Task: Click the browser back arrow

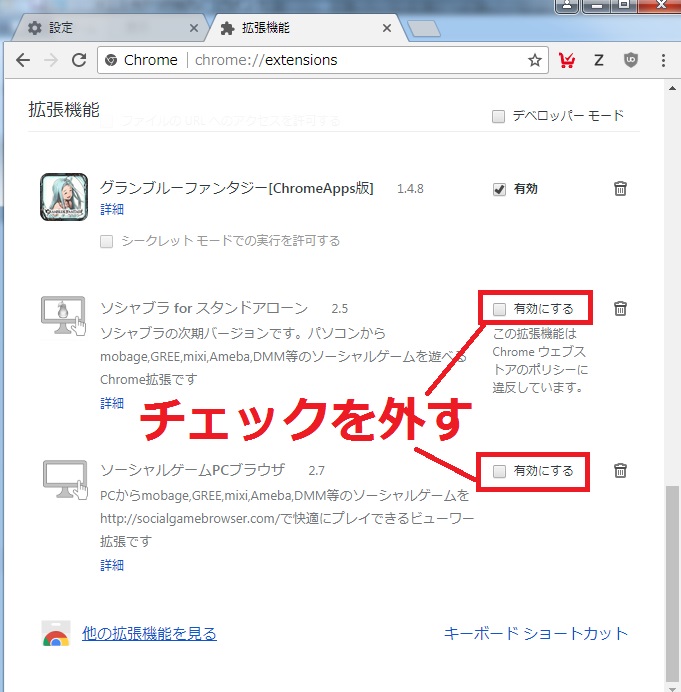Action: (23, 60)
